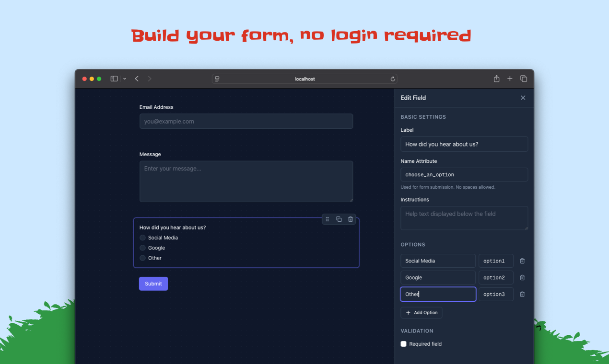
Task: Add a new option to the list
Action: tap(421, 312)
